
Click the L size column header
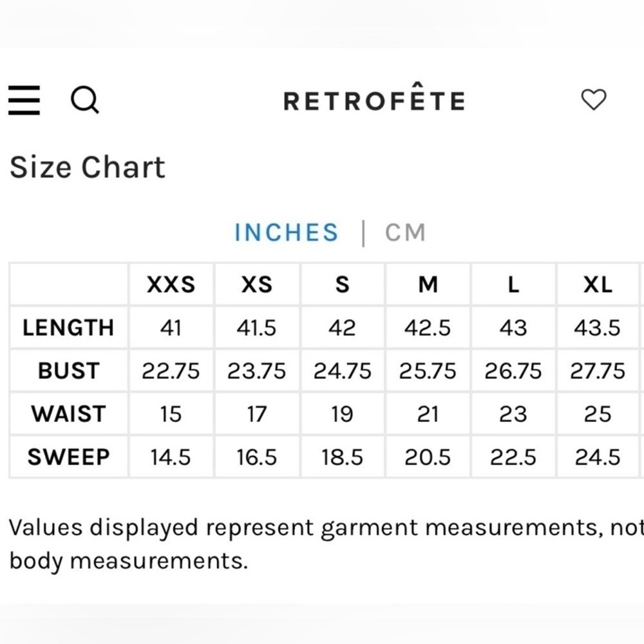pos(513,285)
